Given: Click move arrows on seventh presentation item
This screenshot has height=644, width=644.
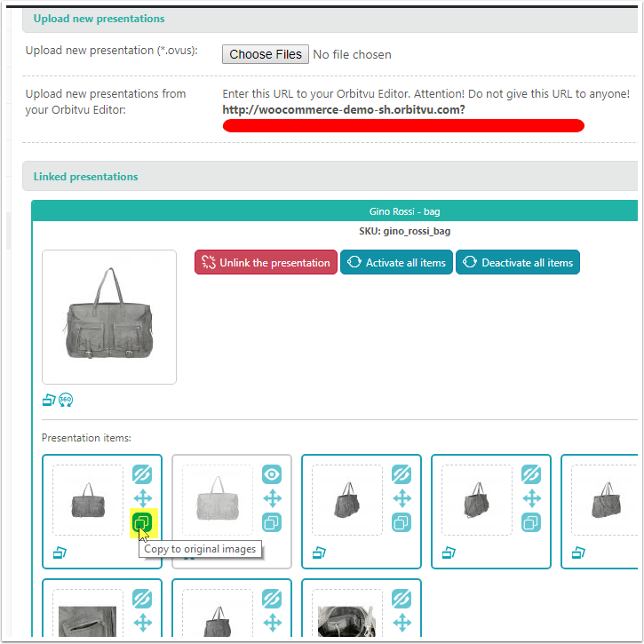Looking at the screenshot, I should click(x=273, y=623).
